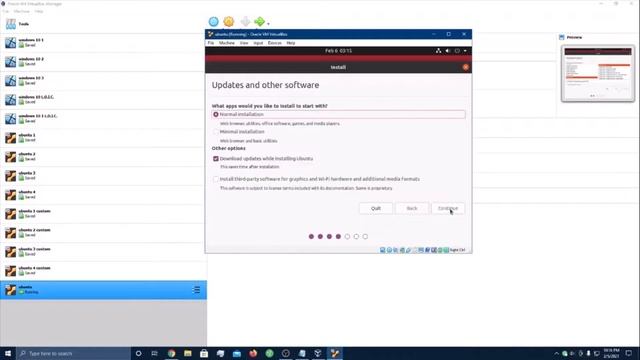640x360 pixels.
Task: Select the 'ubuntu 4 custom' virtual machine
Action: [x=103, y=271]
